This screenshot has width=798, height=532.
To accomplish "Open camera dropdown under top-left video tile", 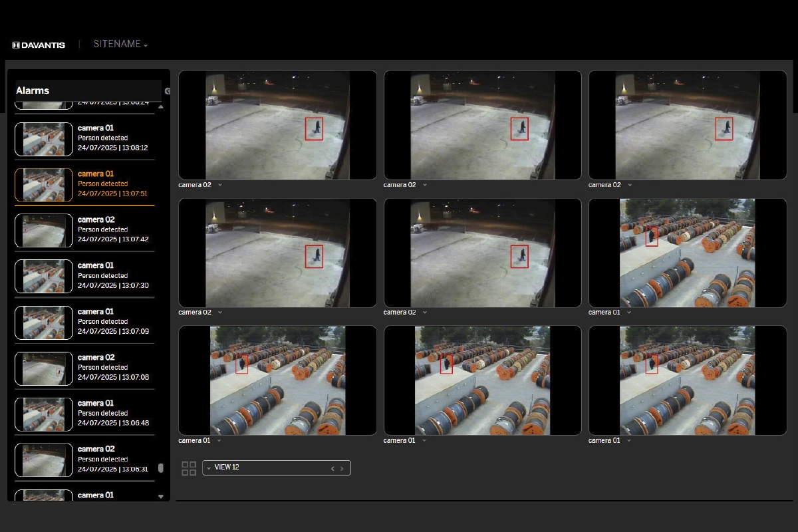I will click(x=220, y=185).
